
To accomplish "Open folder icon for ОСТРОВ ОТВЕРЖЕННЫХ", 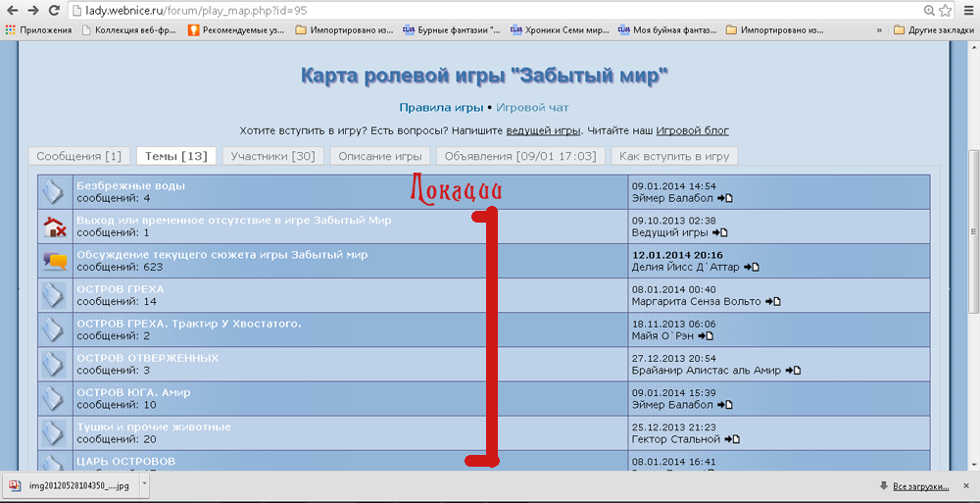I will click(x=55, y=364).
